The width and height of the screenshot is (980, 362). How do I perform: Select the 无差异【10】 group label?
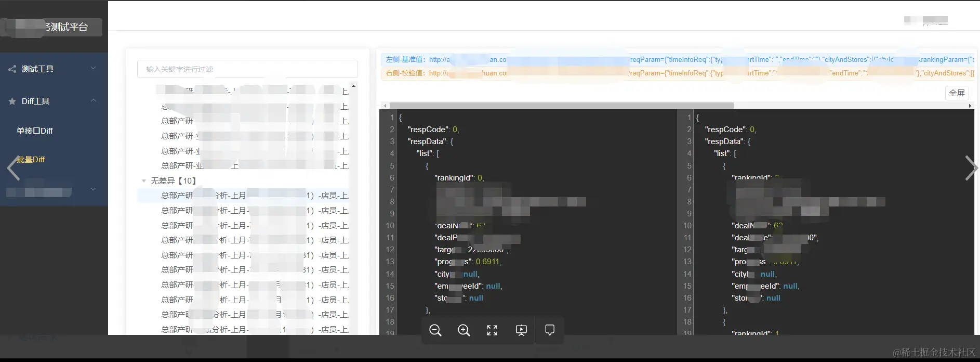pyautogui.click(x=174, y=180)
